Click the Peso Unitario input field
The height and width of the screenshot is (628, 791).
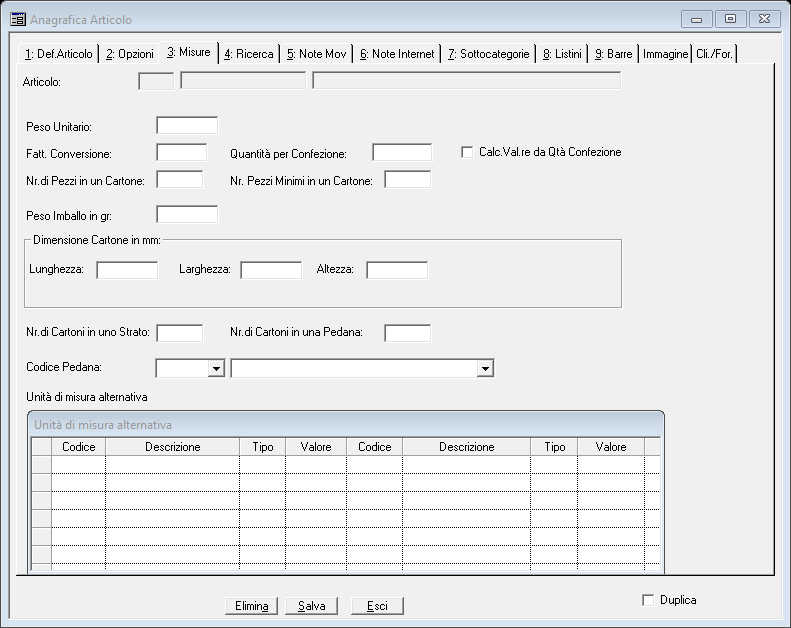click(x=187, y=125)
